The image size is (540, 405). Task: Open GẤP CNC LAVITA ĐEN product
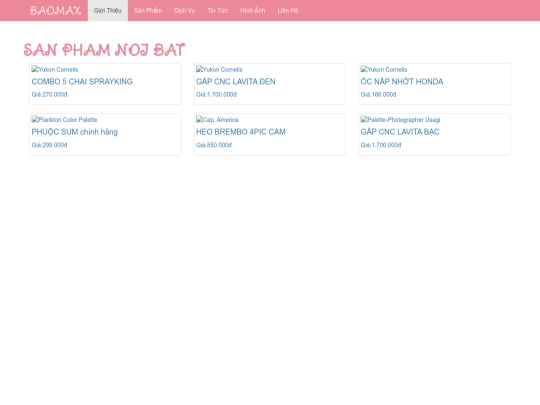[x=236, y=82]
